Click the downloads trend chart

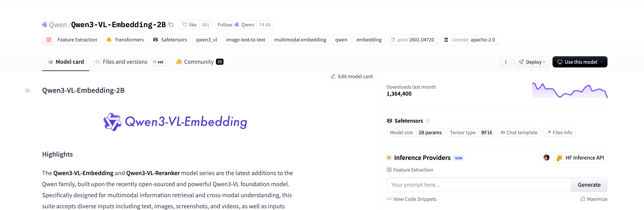(570, 91)
